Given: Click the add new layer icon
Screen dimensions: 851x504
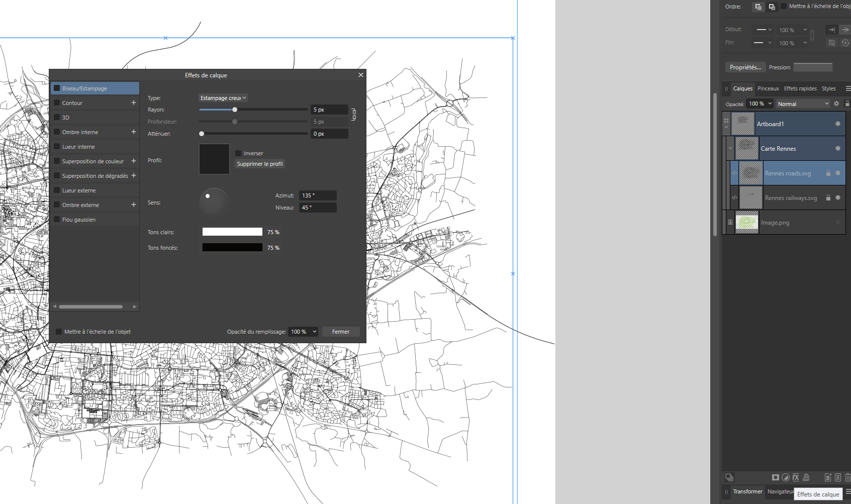Looking at the screenshot, I should coord(828,477).
